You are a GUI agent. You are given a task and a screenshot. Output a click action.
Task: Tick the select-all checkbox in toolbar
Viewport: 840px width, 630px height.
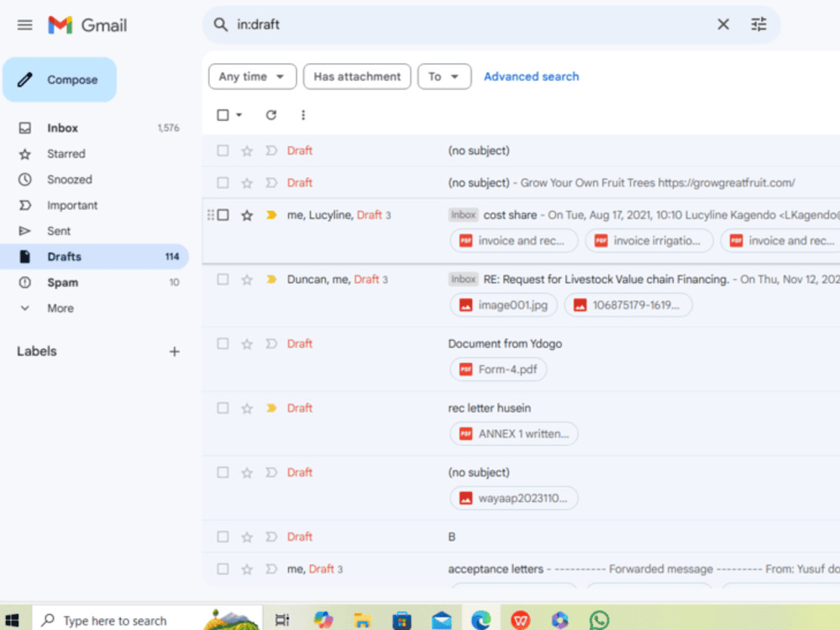tap(223, 114)
